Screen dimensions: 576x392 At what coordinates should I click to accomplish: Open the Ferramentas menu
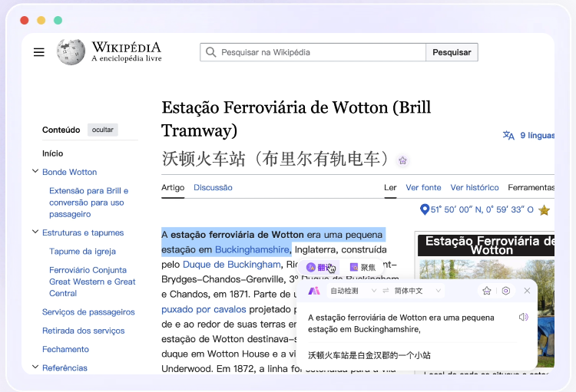531,187
